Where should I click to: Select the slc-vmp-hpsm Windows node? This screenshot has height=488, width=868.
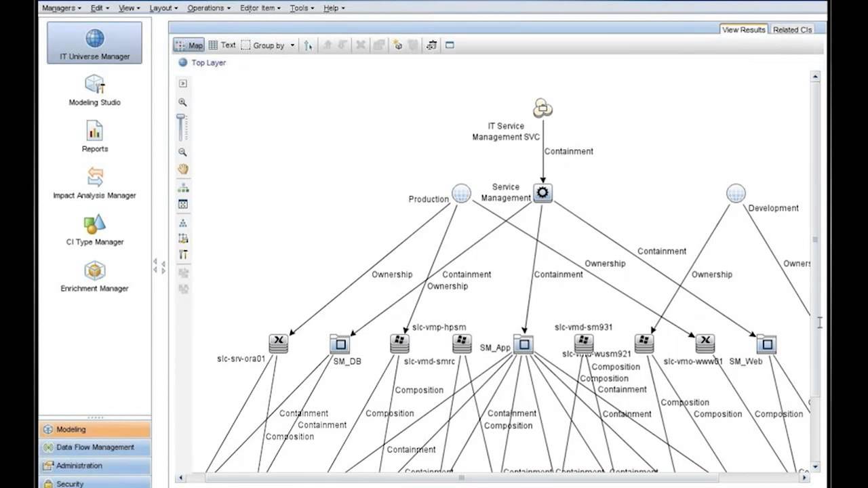coord(399,344)
